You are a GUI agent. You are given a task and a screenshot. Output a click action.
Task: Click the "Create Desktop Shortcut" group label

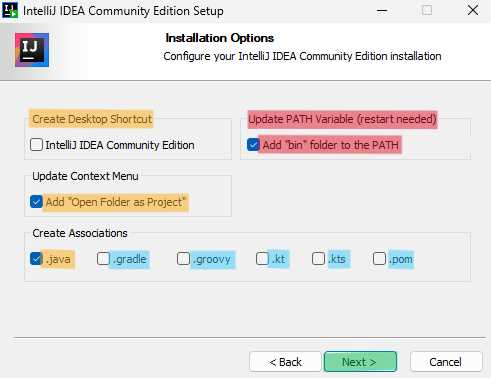click(x=92, y=119)
